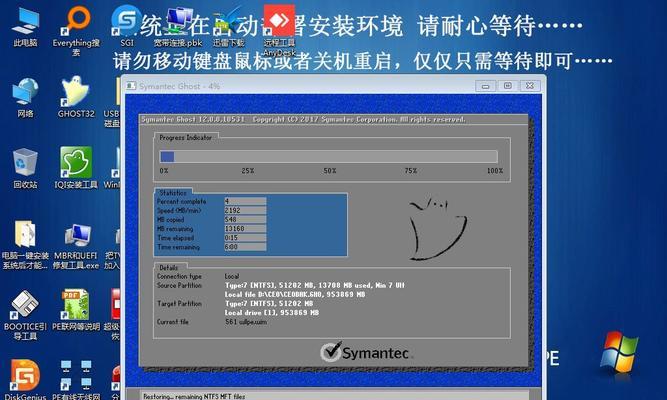Click the Symantec Ghost title bar icon

pyautogui.click(x=131, y=86)
